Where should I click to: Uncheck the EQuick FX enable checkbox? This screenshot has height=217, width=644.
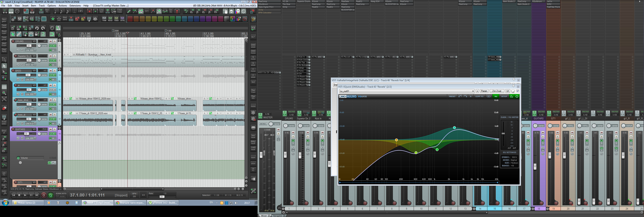coord(518,91)
